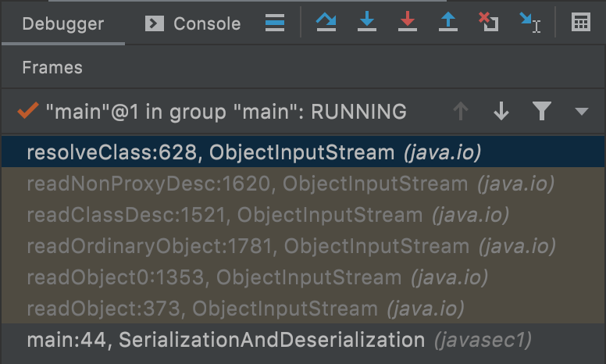Select the readNonProxyDesc:1620 frame
Screen dimensions: 606x364
coord(290,184)
